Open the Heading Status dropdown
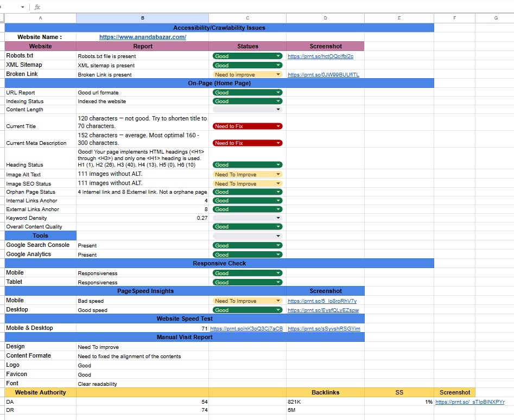514x420 pixels. (248, 165)
